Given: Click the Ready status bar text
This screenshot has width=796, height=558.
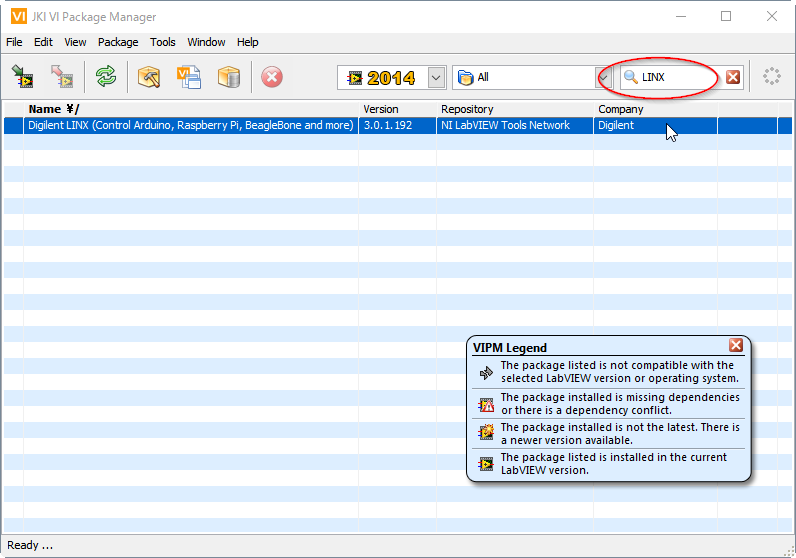Looking at the screenshot, I should pos(30,545).
